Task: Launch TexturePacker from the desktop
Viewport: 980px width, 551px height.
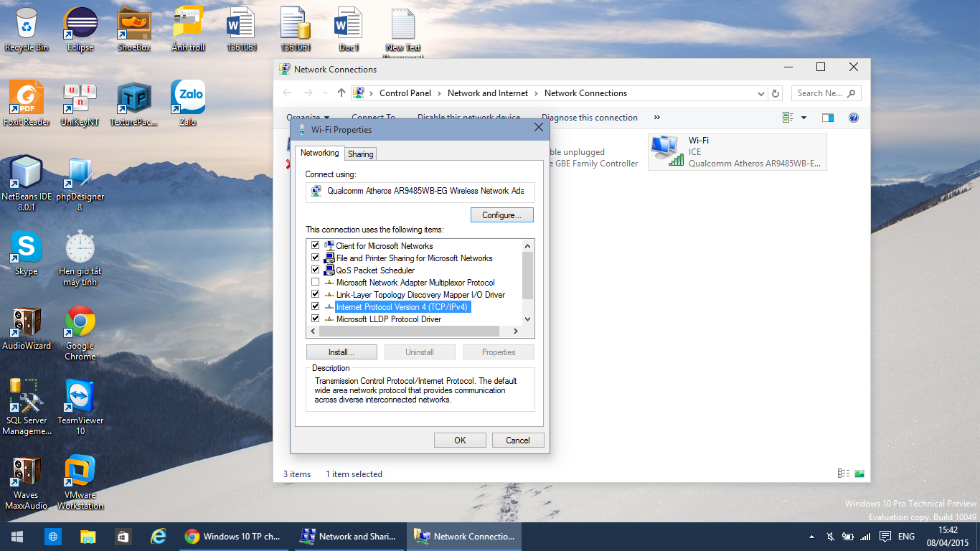Action: click(134, 103)
